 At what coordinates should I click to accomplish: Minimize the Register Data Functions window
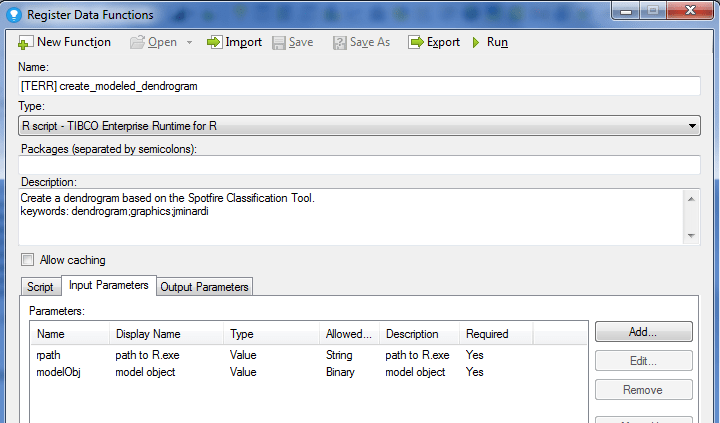pyautogui.click(x=625, y=10)
